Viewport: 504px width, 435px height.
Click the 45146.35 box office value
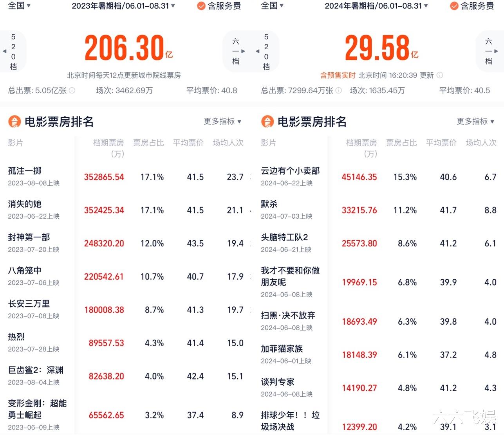click(359, 177)
